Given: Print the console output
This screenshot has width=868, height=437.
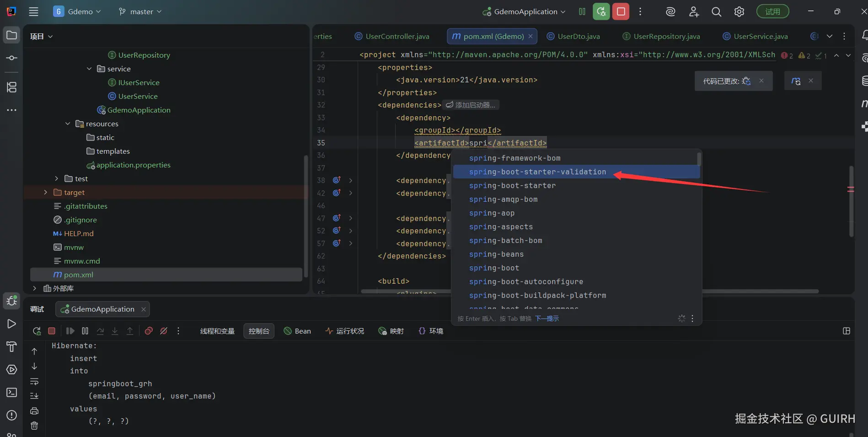Looking at the screenshot, I should (34, 410).
